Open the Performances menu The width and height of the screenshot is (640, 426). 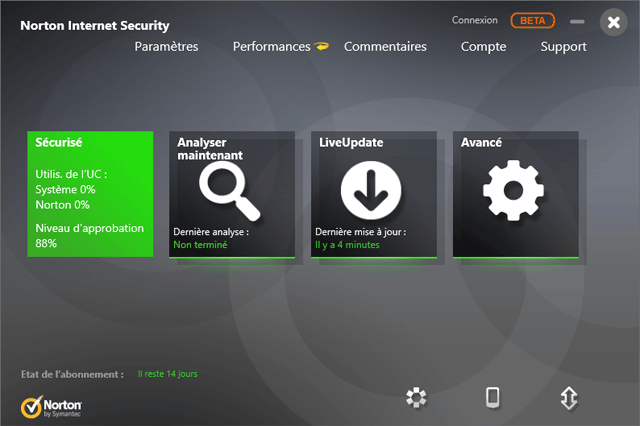click(x=271, y=47)
